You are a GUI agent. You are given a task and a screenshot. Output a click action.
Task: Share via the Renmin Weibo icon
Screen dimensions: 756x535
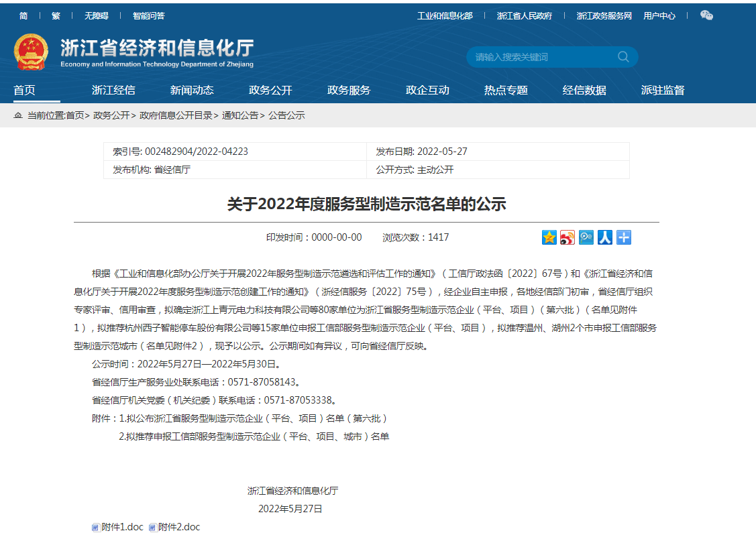[x=604, y=237]
